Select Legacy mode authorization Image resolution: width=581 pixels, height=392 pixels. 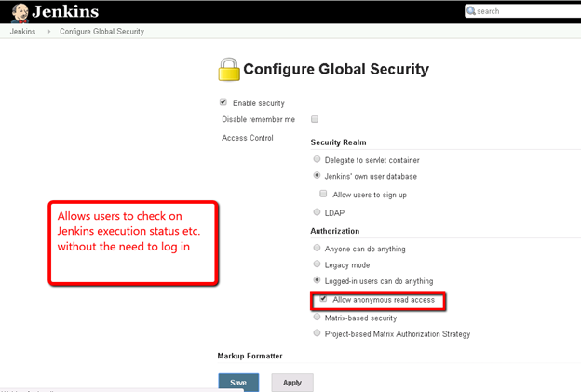(x=317, y=264)
